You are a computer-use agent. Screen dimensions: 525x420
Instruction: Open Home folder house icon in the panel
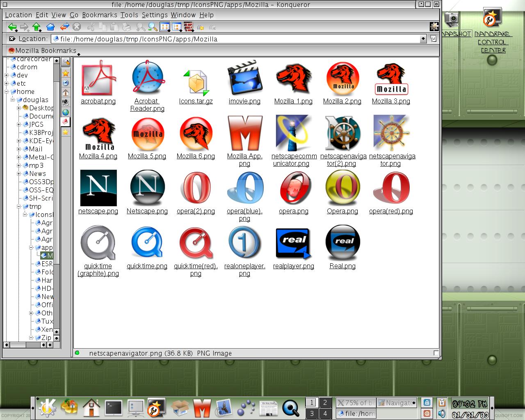tap(91, 407)
